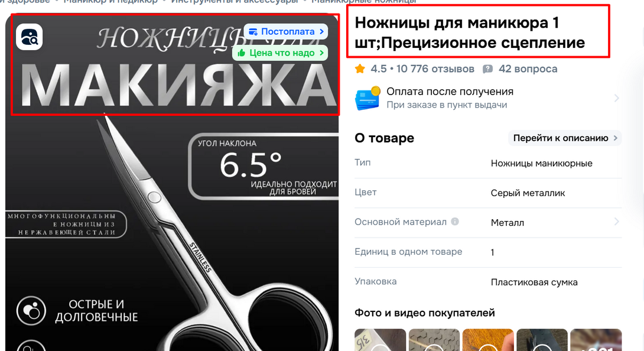
Task: Expand the Металл material row chevron
Action: coord(616,222)
